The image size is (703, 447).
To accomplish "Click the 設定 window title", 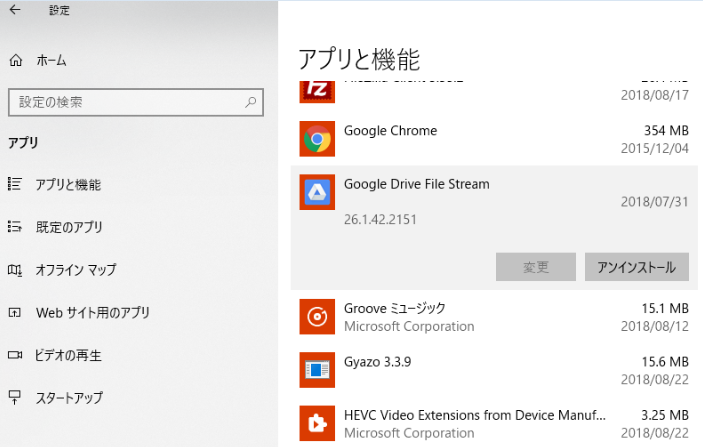I will pos(59,10).
